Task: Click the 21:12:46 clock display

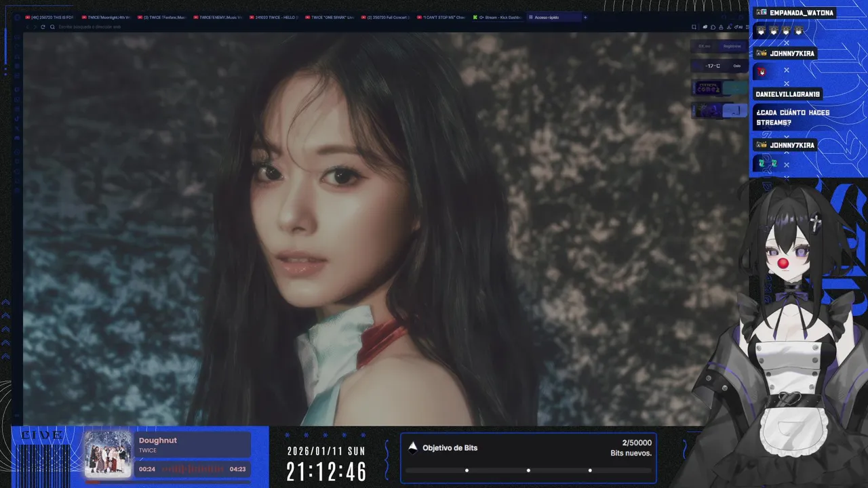Action: click(327, 472)
